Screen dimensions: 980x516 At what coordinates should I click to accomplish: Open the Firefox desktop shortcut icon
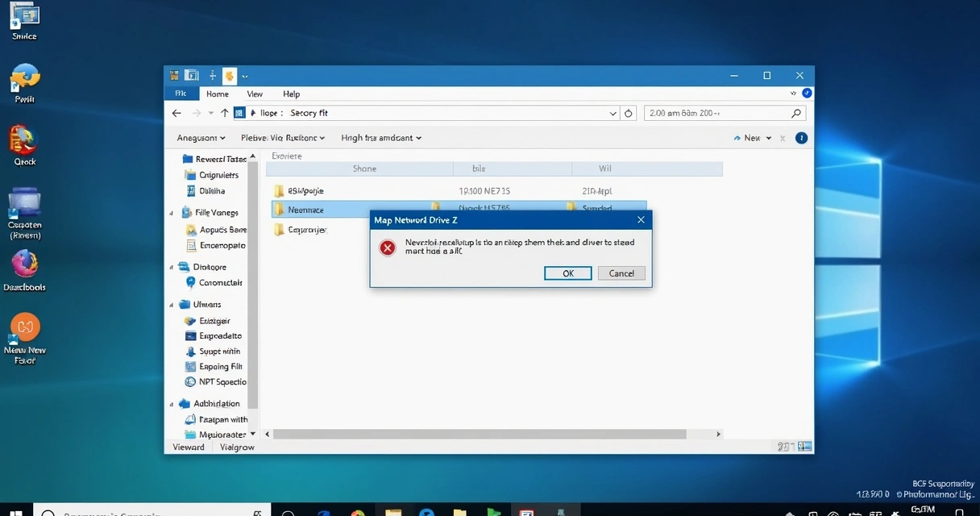click(x=24, y=264)
